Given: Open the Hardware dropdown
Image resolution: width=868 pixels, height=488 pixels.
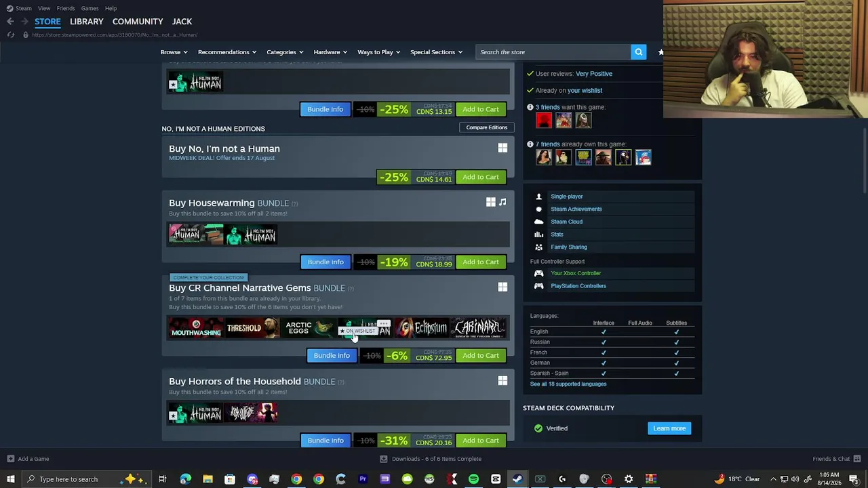Looking at the screenshot, I should click(x=330, y=52).
